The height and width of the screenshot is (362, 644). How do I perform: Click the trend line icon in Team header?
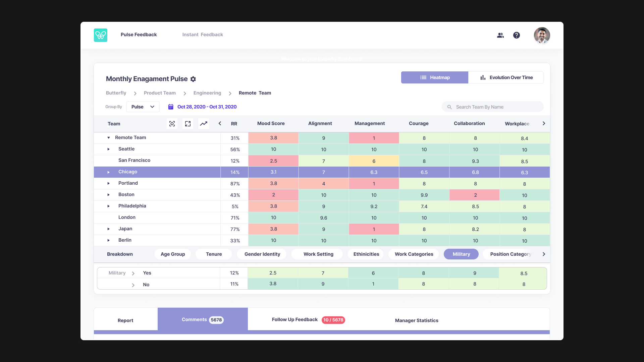[204, 124]
